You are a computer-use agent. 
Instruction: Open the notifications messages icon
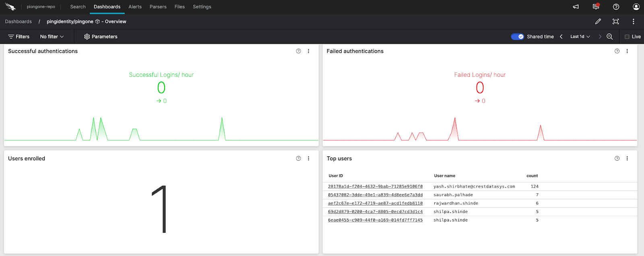596,7
